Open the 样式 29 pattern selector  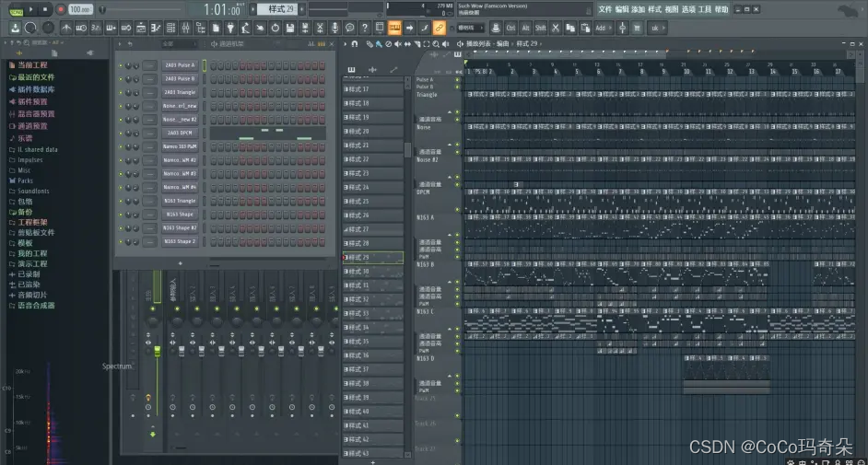(278, 9)
